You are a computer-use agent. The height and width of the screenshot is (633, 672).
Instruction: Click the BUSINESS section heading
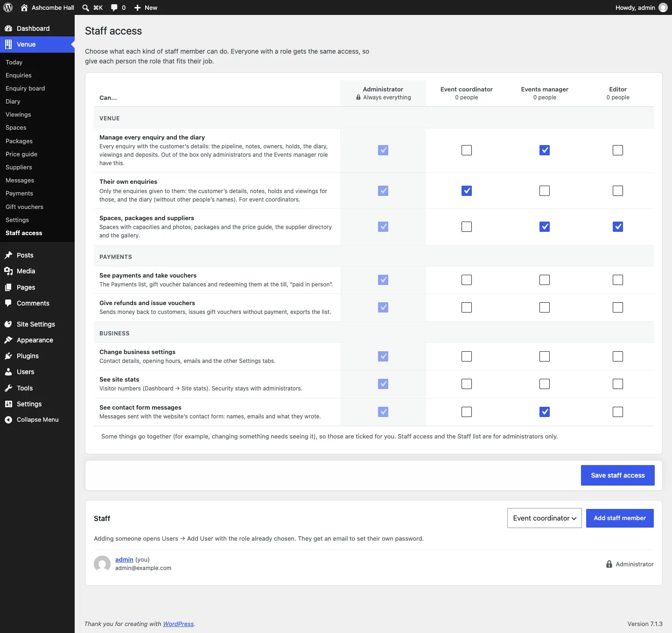tap(114, 333)
